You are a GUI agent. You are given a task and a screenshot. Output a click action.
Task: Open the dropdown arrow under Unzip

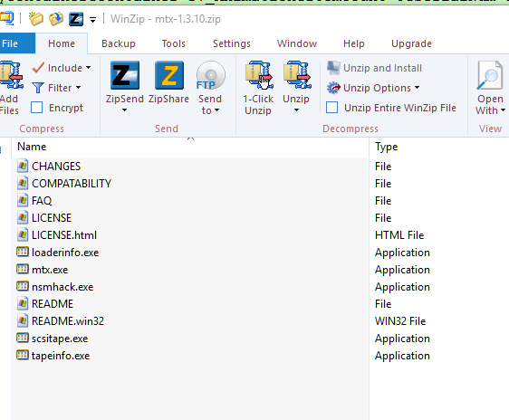[x=296, y=110]
